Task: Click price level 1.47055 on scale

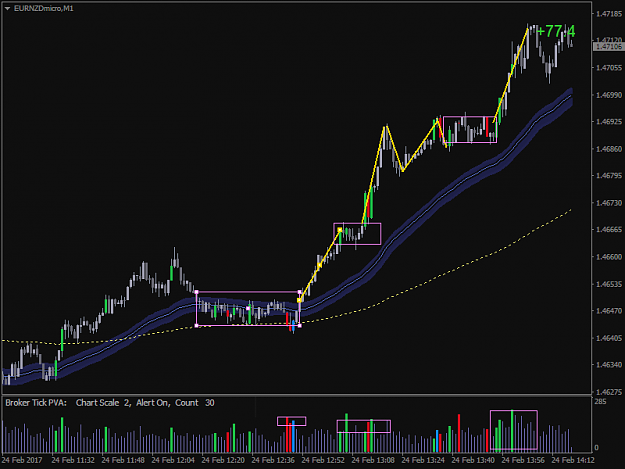Action: [x=609, y=68]
